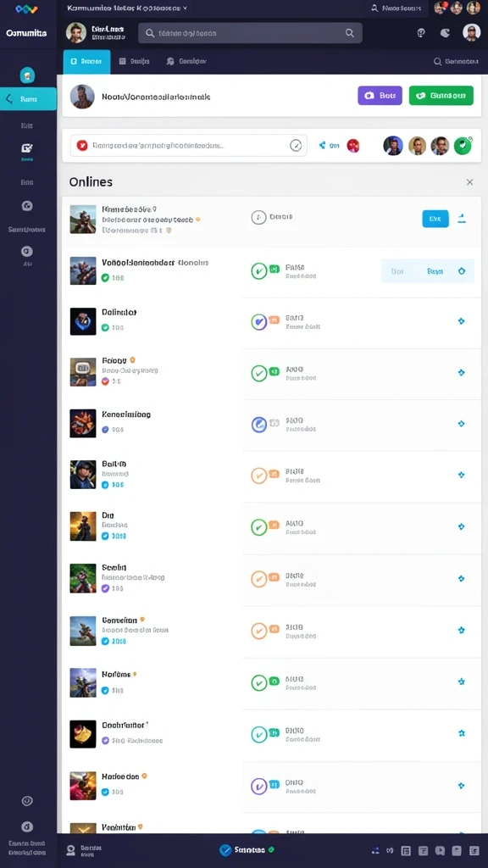488x868 pixels.
Task: Click the lowest round icon in sidebar
Action: [x=26, y=827]
